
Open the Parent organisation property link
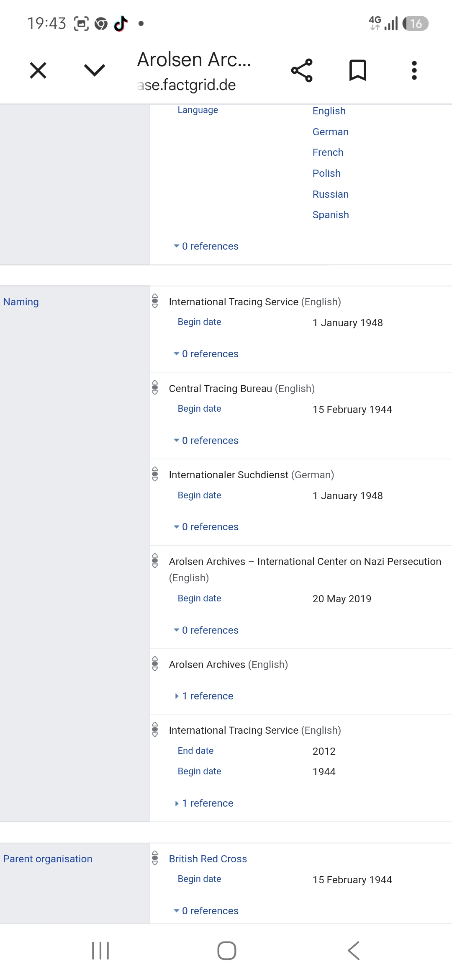tap(48, 859)
